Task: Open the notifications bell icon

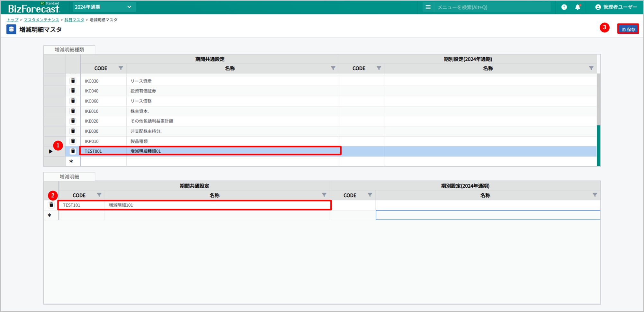Action: 577,7
